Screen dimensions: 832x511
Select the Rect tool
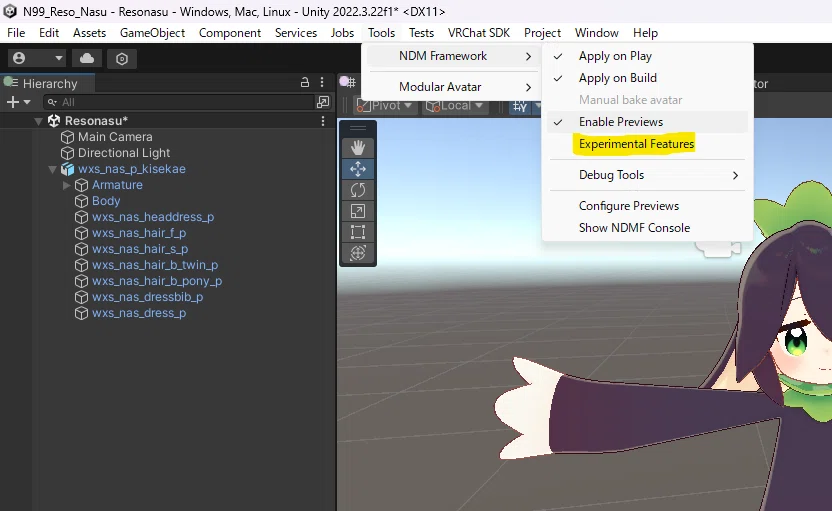coord(358,232)
